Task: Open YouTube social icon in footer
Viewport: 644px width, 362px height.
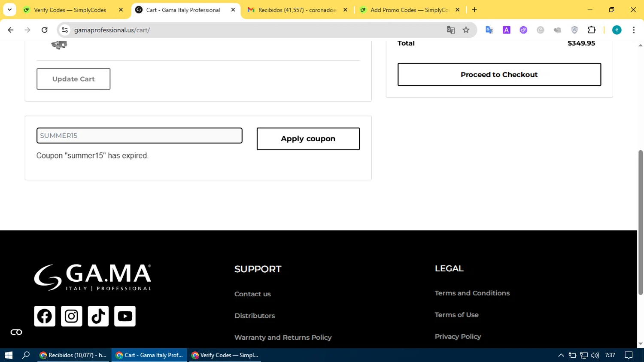Action: pyautogui.click(x=125, y=316)
